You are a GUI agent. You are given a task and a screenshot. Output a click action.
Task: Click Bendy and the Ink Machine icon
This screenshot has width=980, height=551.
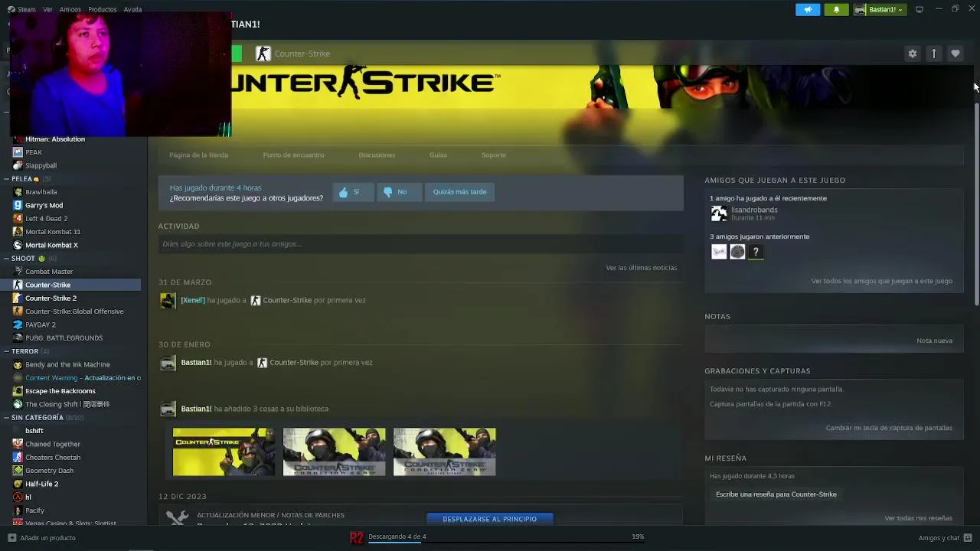18,364
